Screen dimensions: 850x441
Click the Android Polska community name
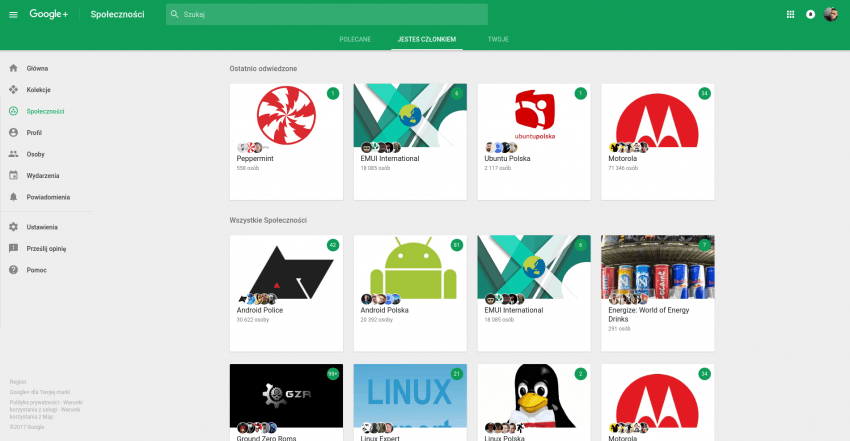[x=384, y=310]
